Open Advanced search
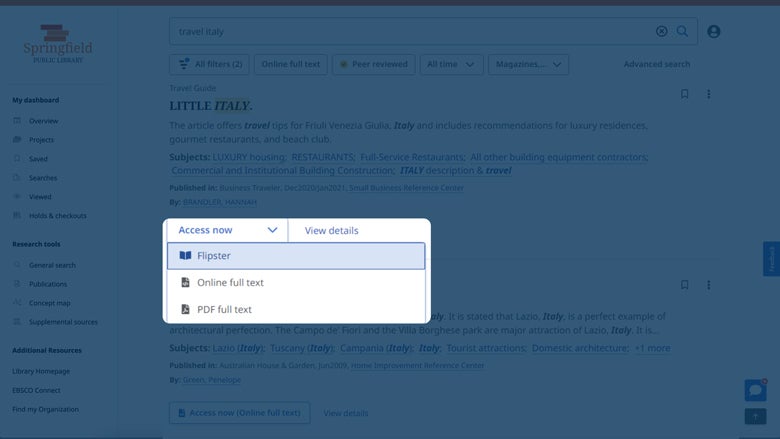Image resolution: width=780 pixels, height=439 pixels. tap(657, 64)
